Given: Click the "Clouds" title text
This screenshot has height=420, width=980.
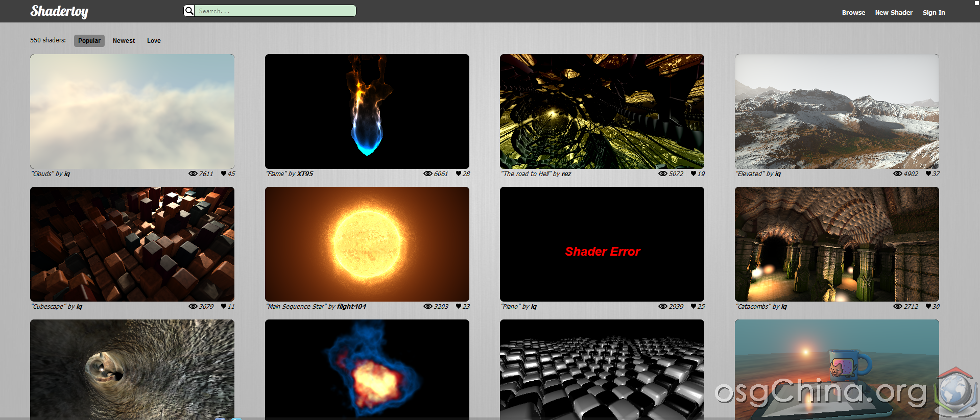Looking at the screenshot, I should point(42,174).
